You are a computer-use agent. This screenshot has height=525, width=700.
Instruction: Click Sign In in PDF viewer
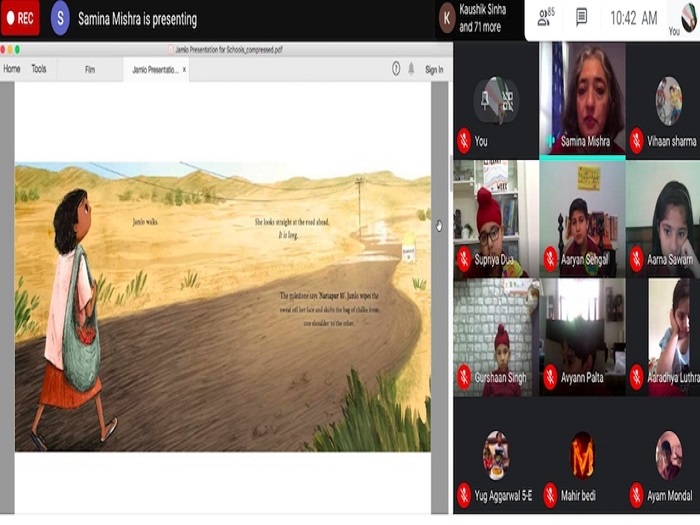pos(434,70)
